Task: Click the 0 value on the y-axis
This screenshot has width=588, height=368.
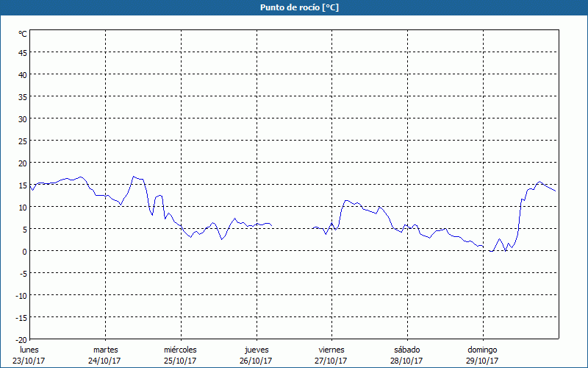Action: 24,251
